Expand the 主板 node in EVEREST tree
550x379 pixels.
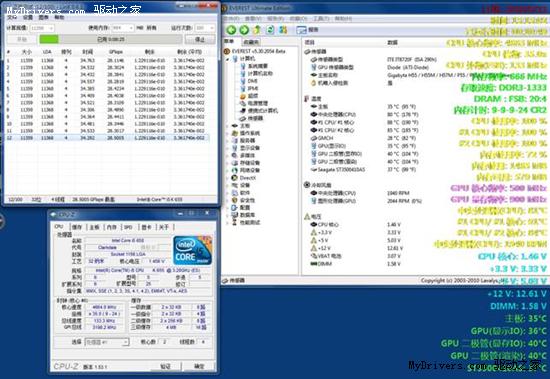(x=227, y=126)
